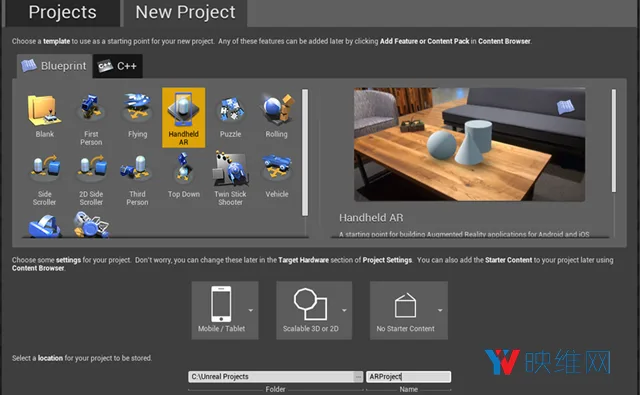Click the Handheld AR description heading
Image resolution: width=640 pixels, height=395 pixels.
(371, 218)
